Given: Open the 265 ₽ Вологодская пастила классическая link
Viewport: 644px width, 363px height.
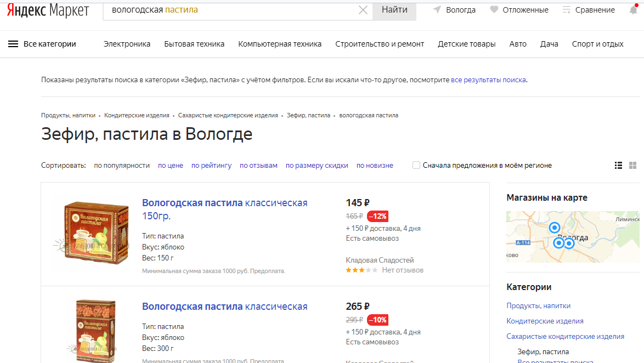Looking at the screenshot, I should tap(225, 307).
